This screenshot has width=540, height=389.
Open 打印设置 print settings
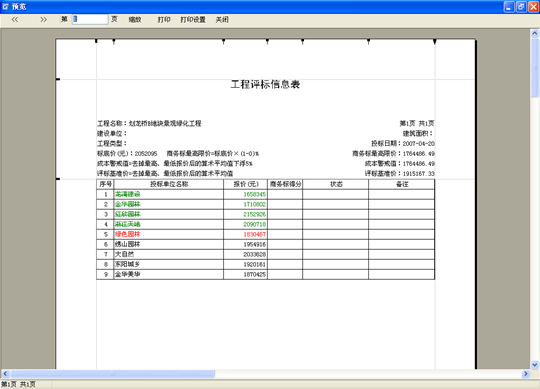click(x=193, y=20)
